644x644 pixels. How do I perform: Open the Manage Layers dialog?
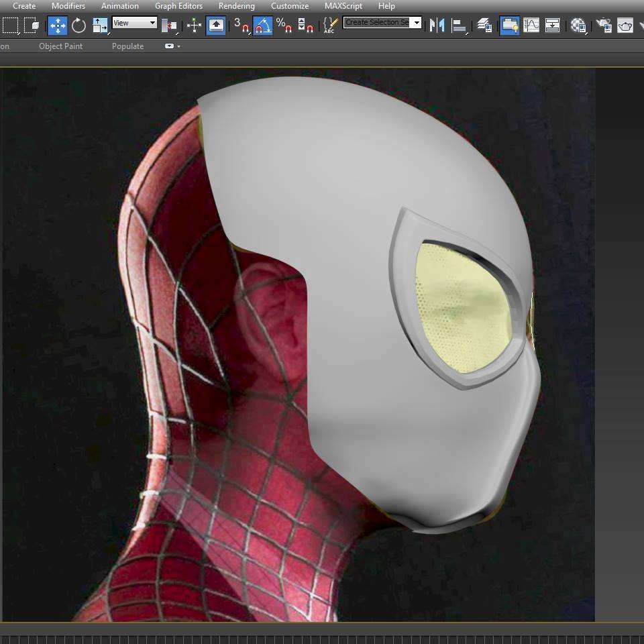484,25
